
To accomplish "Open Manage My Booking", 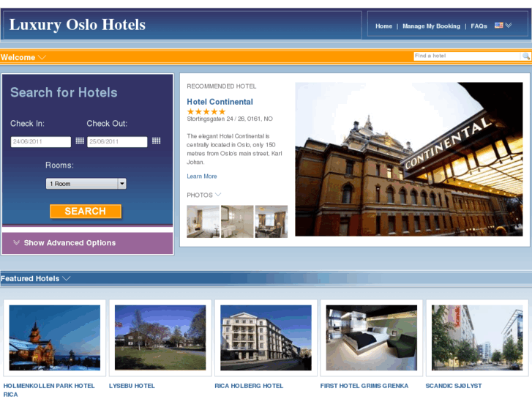I will [431, 26].
